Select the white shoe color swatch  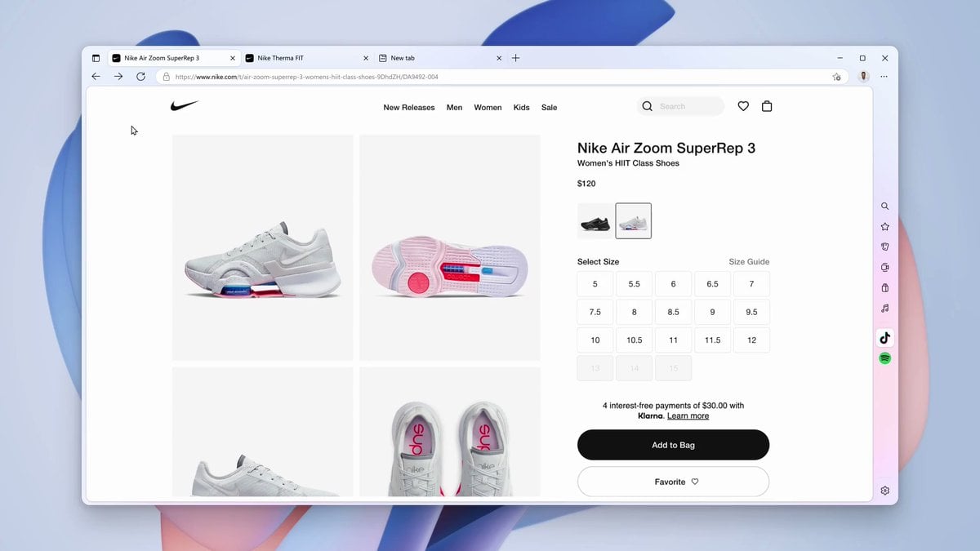coord(633,221)
